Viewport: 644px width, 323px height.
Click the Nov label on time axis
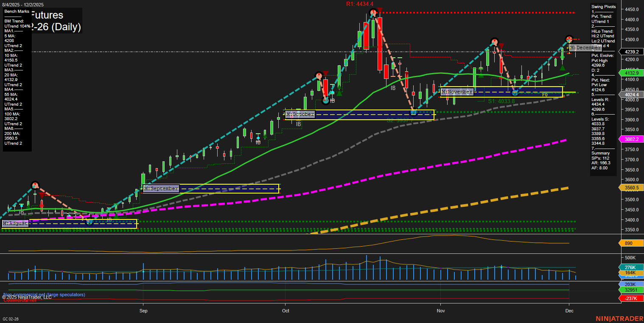click(441, 311)
